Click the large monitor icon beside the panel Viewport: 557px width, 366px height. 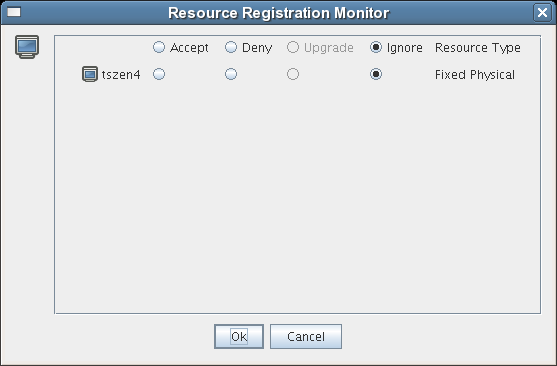click(x=27, y=47)
